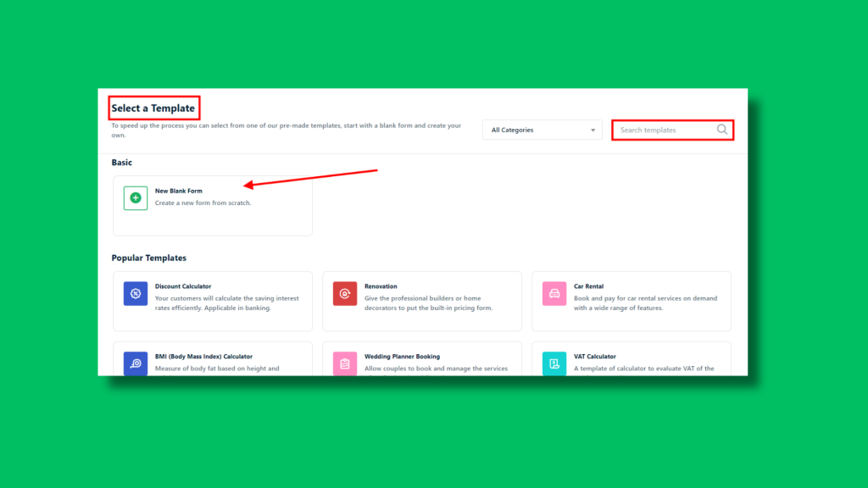Open the All Categories dropdown
868x488 pixels.
[x=542, y=130]
